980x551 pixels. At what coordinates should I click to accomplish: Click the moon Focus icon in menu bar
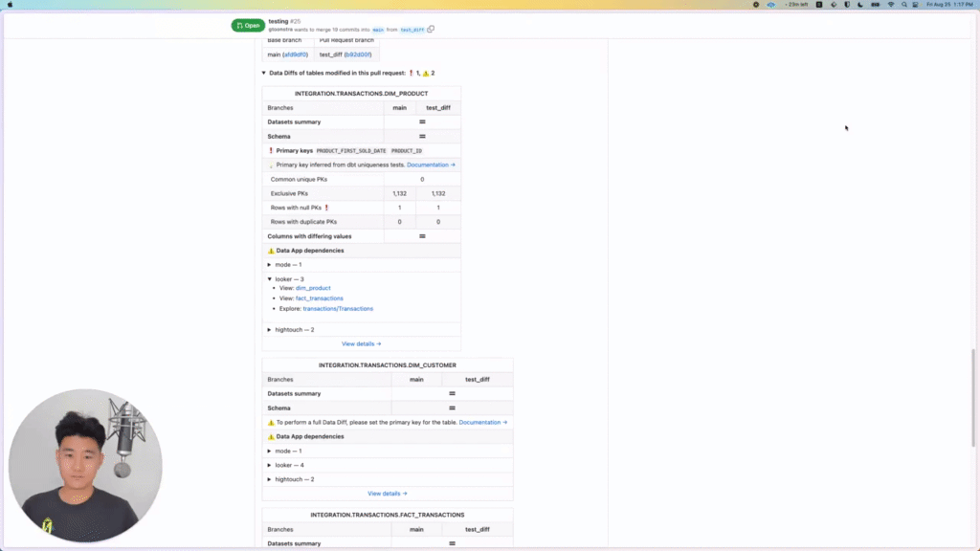coord(860,5)
